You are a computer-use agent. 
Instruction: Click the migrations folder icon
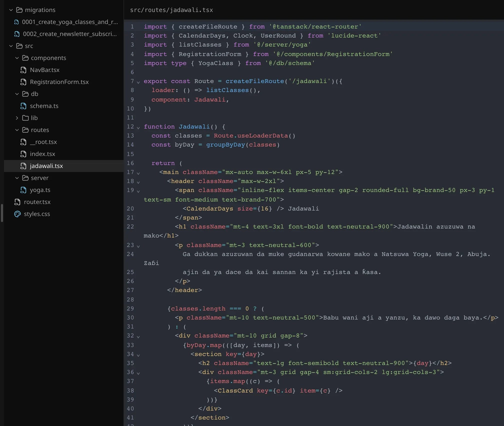click(19, 10)
